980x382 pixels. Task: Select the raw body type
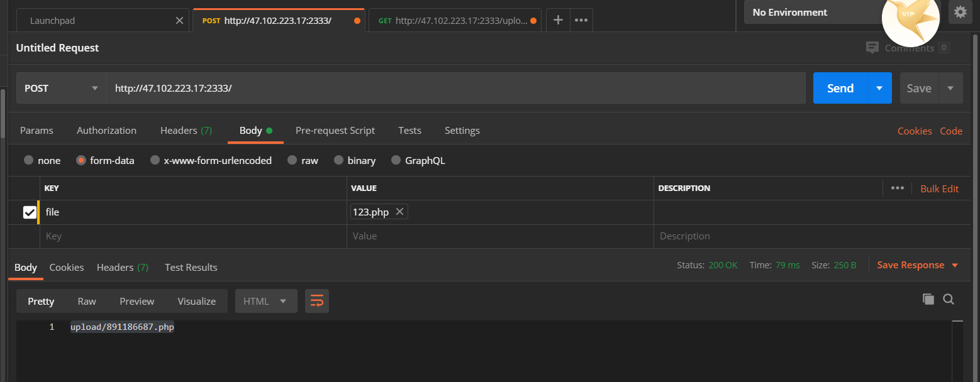click(x=292, y=160)
